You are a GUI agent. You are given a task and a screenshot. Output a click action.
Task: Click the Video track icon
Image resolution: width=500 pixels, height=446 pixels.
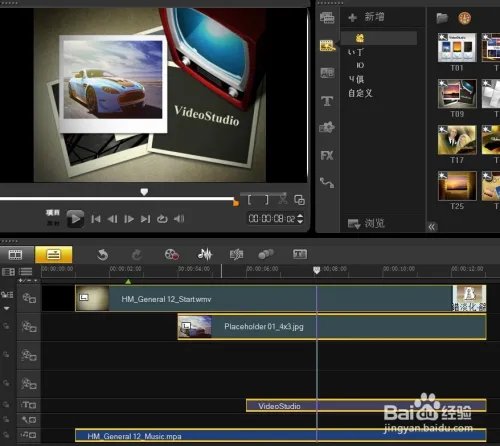click(x=29, y=298)
